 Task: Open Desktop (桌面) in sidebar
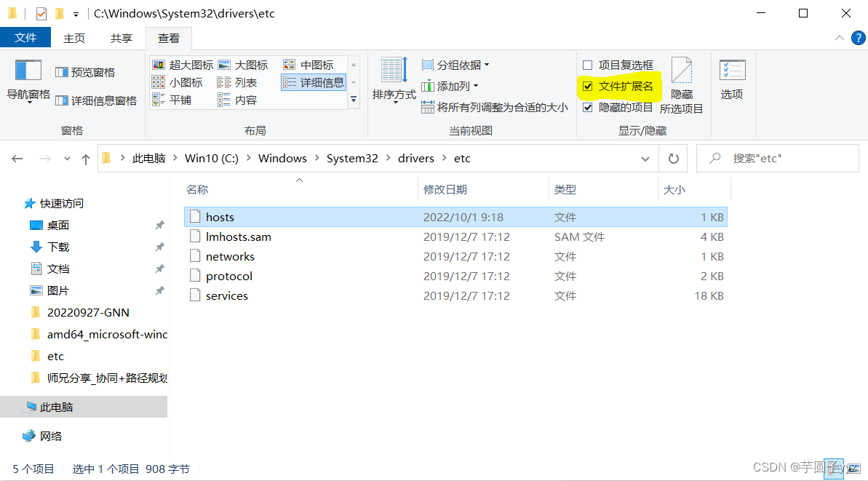coord(49,226)
